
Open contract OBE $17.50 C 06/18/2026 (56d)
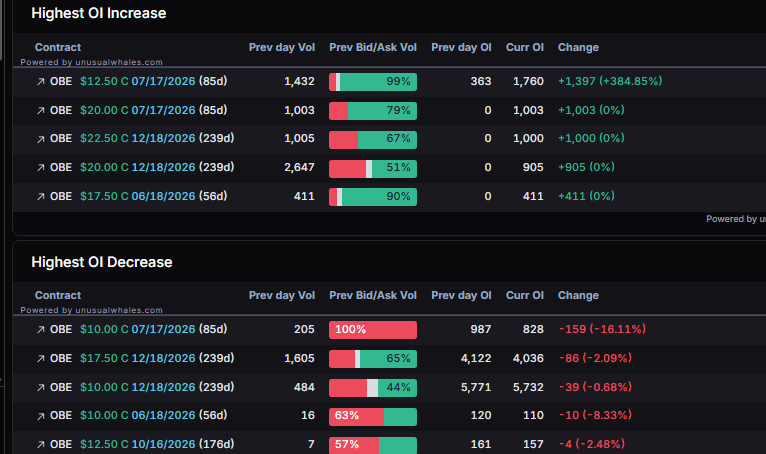coord(138,196)
